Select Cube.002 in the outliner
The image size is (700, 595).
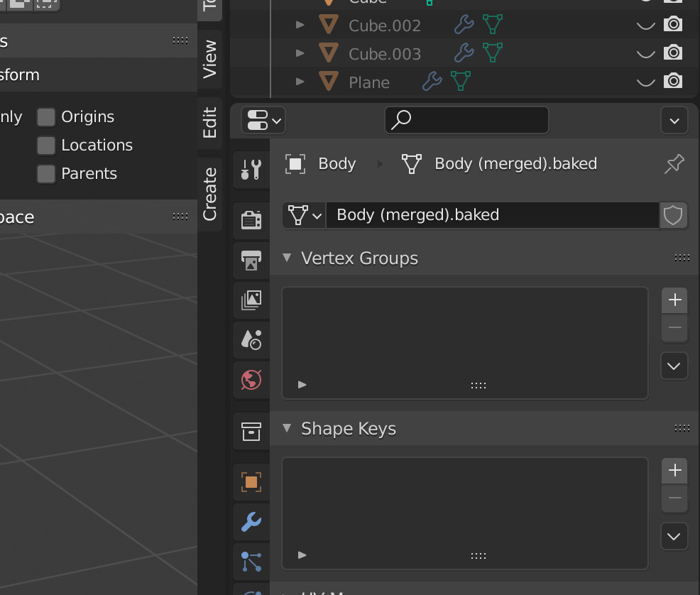pyautogui.click(x=385, y=26)
